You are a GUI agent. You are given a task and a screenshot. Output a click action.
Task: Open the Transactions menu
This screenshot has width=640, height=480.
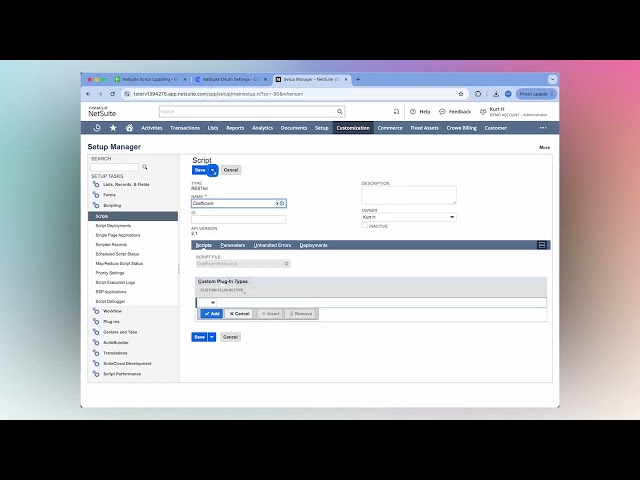coord(185,128)
